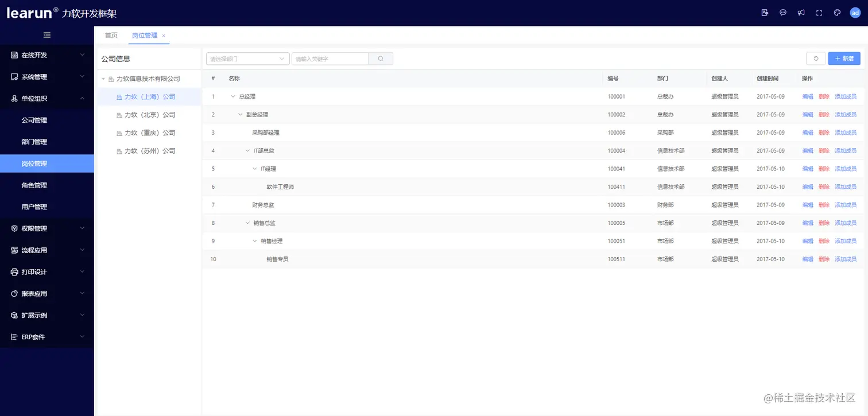868x416 pixels.
Task: Collapse the 总经理 row
Action: (233, 96)
